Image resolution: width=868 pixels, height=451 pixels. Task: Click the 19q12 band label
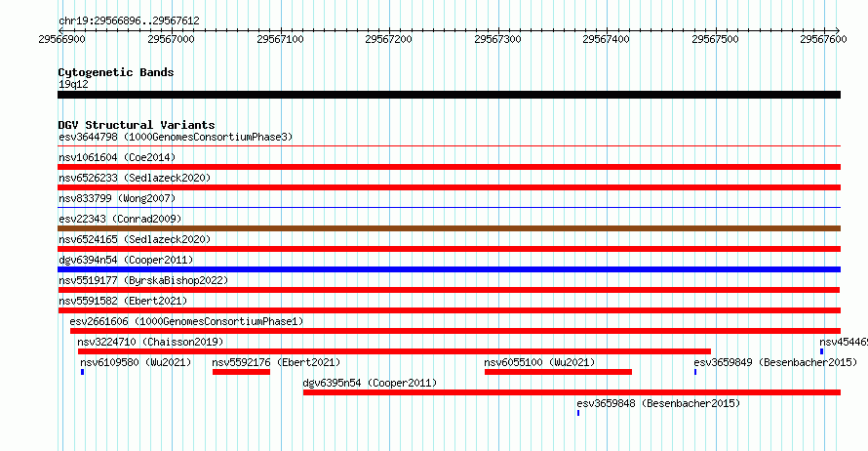pos(73,84)
